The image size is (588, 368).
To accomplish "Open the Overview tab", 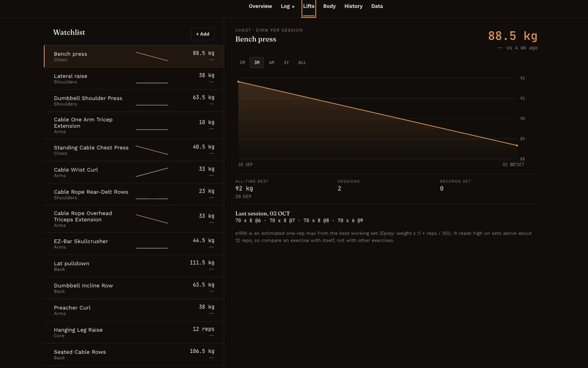I will tap(260, 6).
